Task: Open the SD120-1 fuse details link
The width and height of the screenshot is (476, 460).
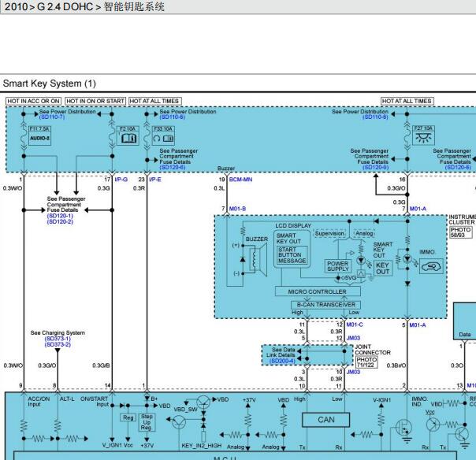Action: 60,216
